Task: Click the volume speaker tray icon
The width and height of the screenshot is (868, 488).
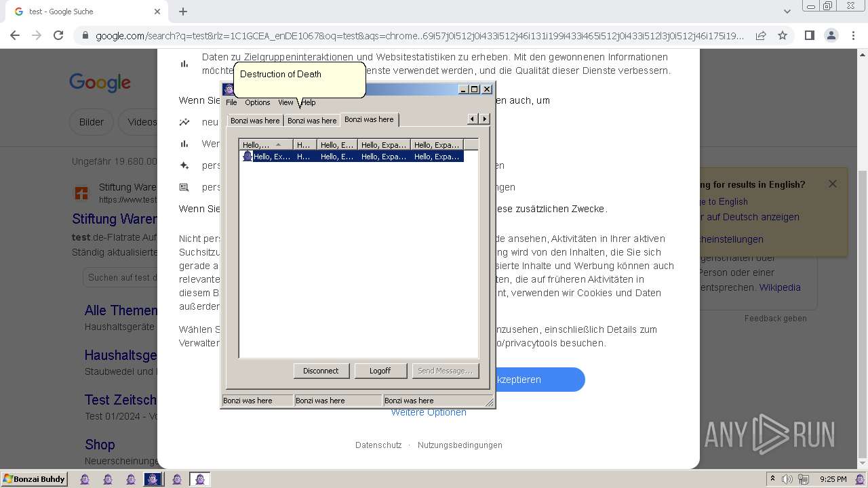Action: [787, 479]
